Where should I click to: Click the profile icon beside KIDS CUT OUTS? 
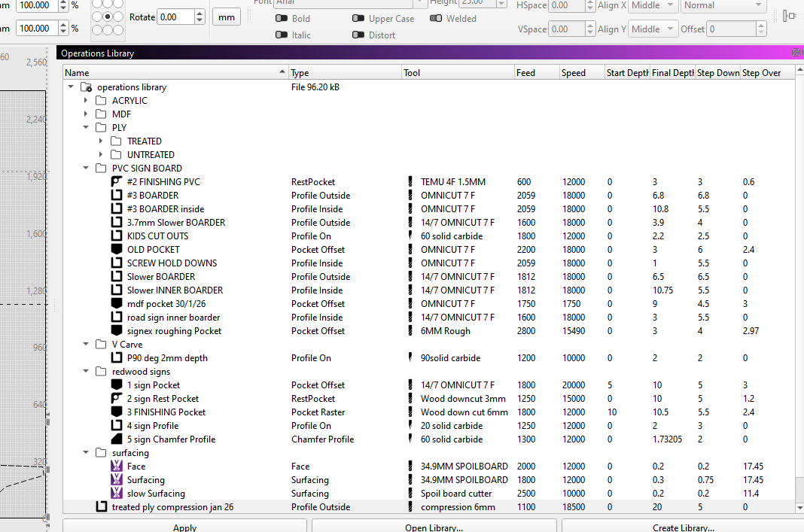116,236
